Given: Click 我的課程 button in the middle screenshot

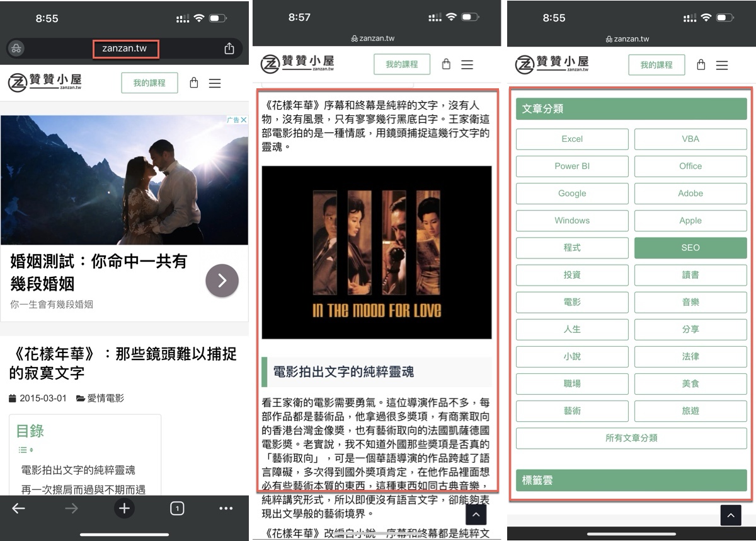Looking at the screenshot, I should [402, 64].
